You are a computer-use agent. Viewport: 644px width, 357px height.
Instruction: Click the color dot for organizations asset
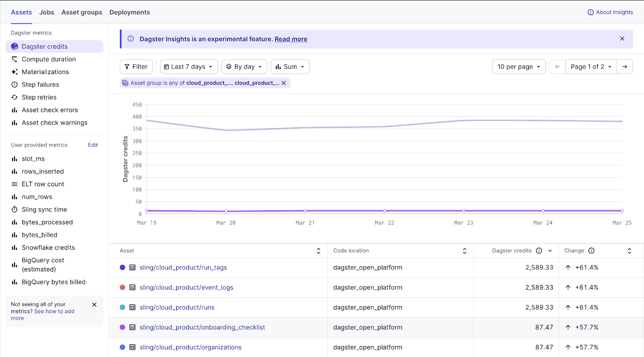click(x=123, y=347)
